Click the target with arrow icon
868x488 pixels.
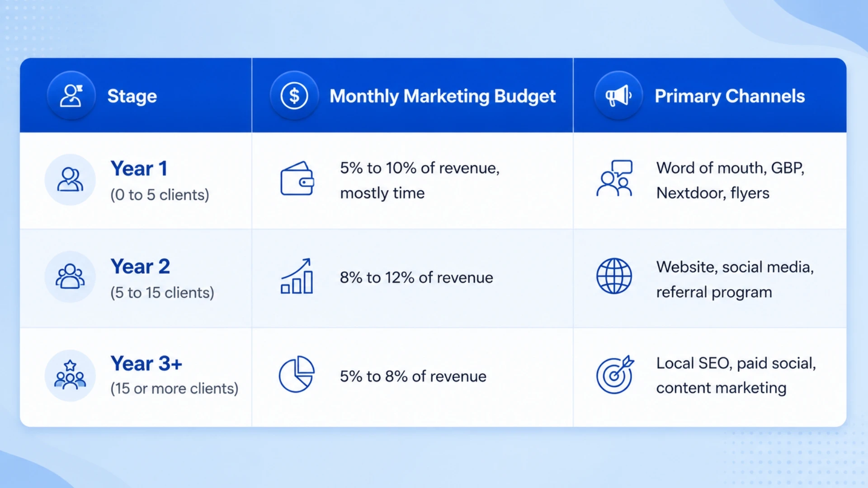point(615,375)
